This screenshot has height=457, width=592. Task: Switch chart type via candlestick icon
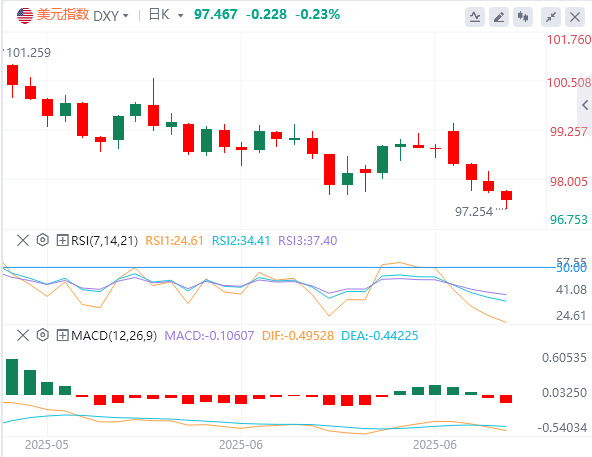click(x=523, y=17)
